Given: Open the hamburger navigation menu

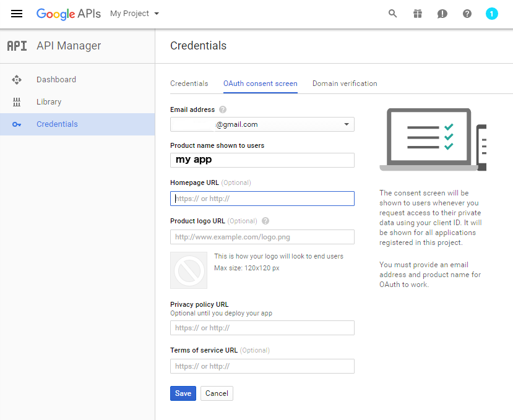Looking at the screenshot, I should 17,14.
